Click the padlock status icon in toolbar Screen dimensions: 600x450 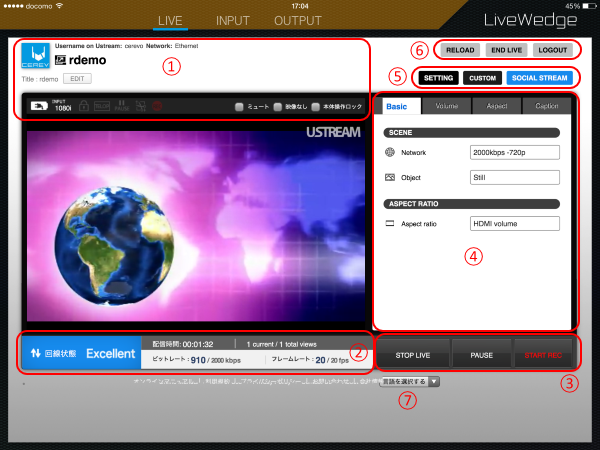pos(84,106)
